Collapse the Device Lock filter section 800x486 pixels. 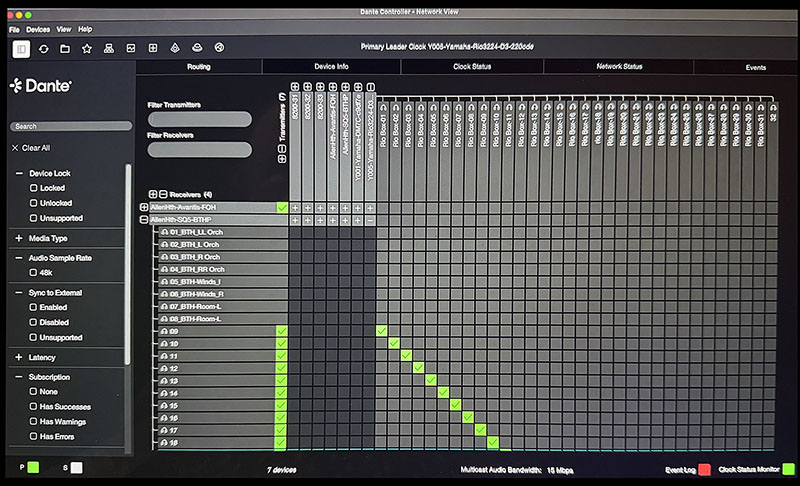tap(19, 173)
